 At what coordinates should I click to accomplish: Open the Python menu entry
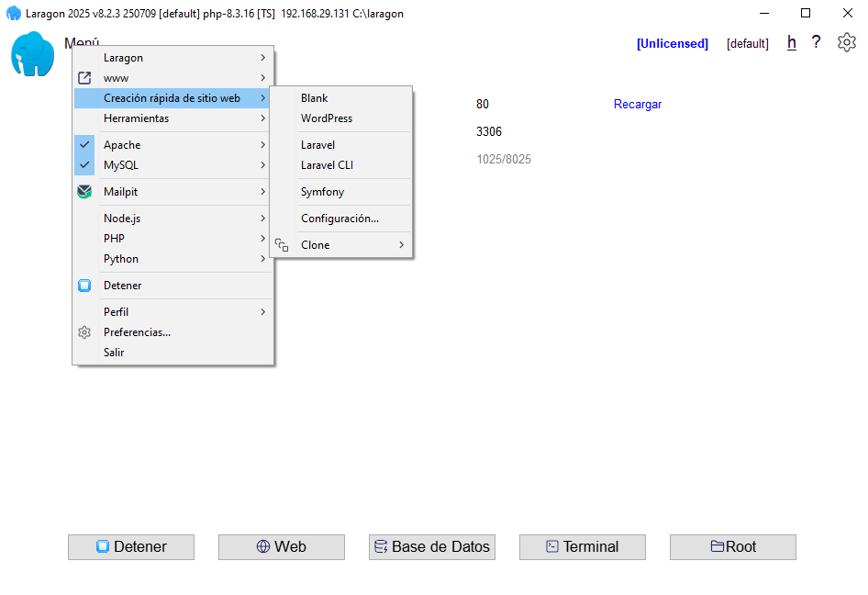[x=172, y=259]
